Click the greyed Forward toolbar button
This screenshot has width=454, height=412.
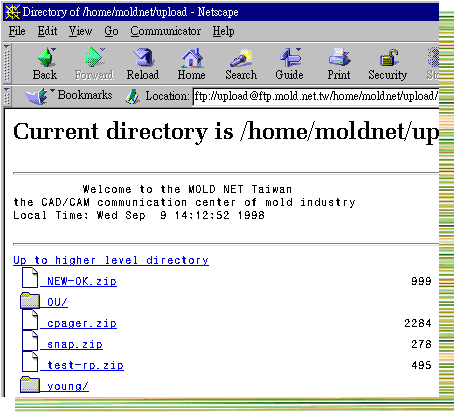tap(94, 64)
